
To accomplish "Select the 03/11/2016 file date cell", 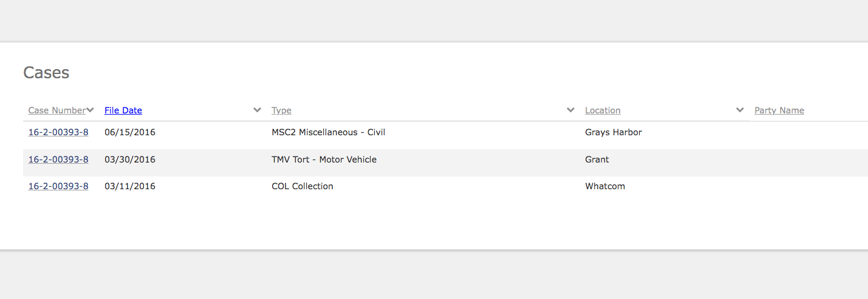I will pos(130,186).
